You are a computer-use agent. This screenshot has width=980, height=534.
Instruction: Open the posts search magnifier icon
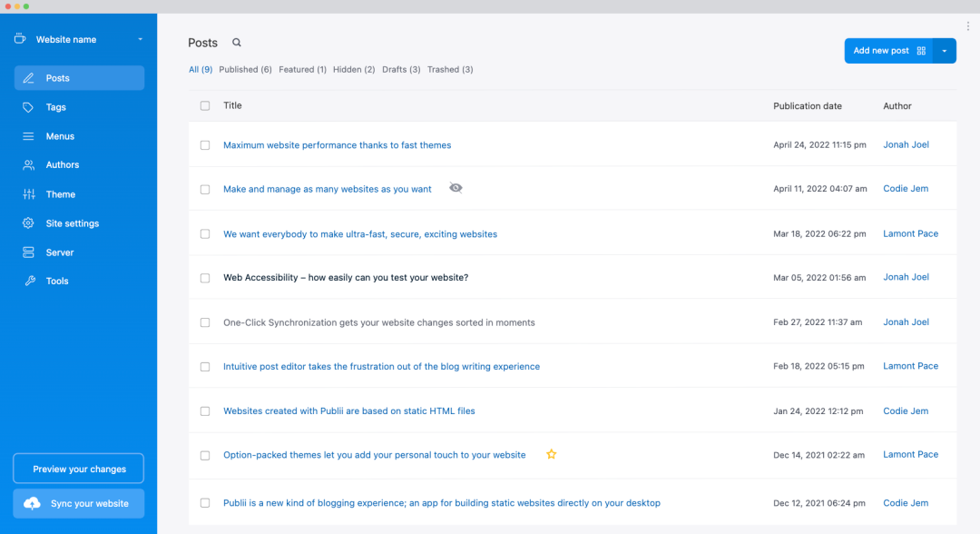click(236, 43)
